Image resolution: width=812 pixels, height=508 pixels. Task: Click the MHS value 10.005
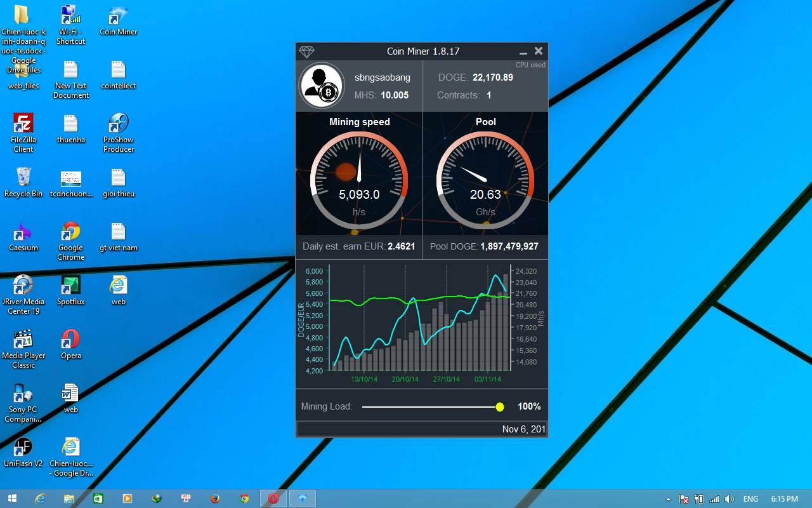click(x=395, y=95)
